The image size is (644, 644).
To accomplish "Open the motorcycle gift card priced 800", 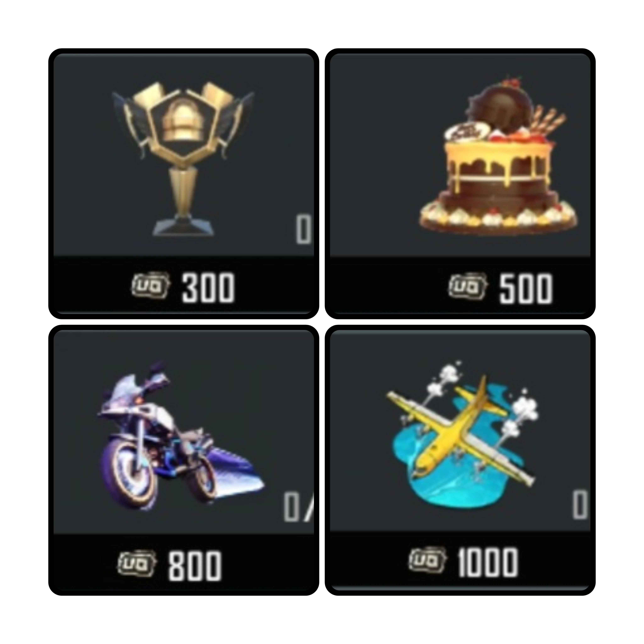I will pyautogui.click(x=184, y=460).
